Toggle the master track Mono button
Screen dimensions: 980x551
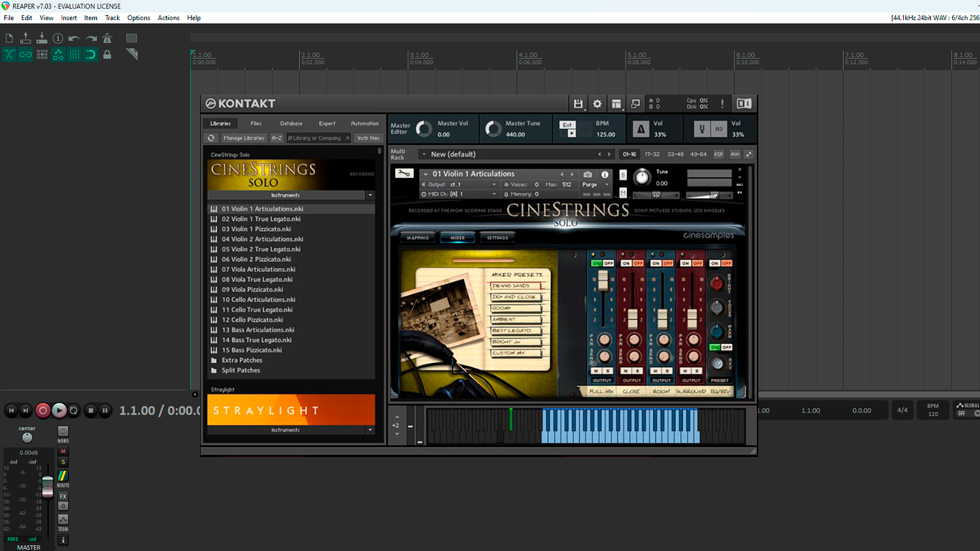63,433
